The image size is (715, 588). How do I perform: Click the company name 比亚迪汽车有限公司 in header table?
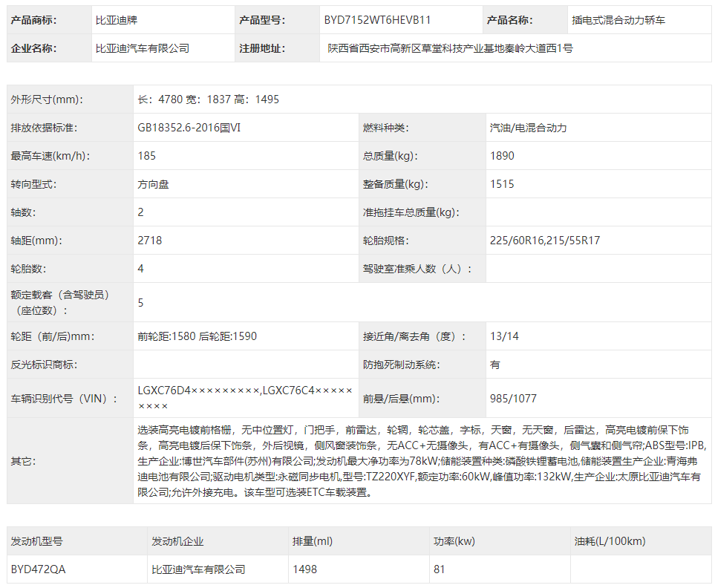pyautogui.click(x=143, y=48)
